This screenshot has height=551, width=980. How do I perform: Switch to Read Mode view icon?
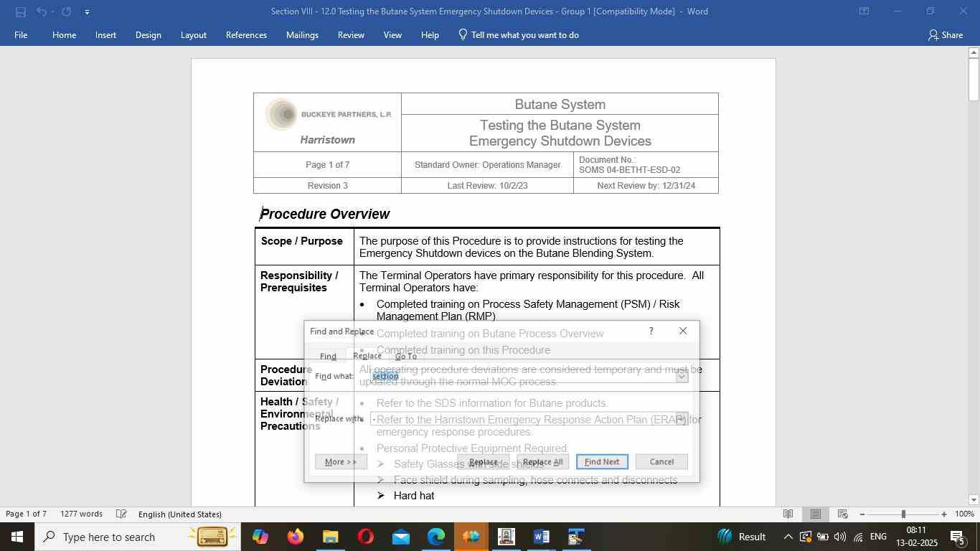tap(788, 514)
